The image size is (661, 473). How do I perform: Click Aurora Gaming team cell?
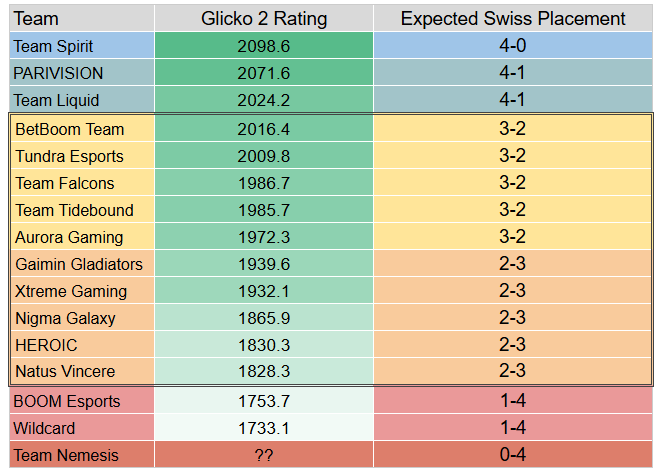point(83,236)
